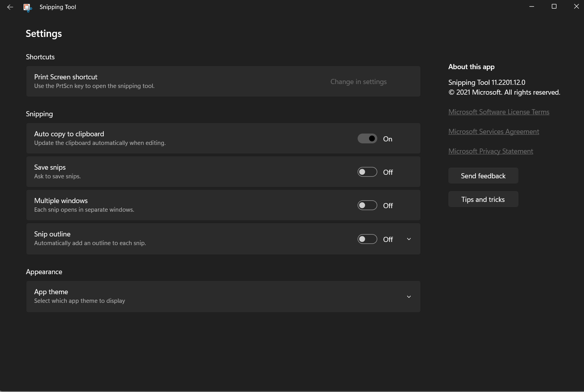
Task: Click the 'Snip outline' label
Action: coord(52,234)
